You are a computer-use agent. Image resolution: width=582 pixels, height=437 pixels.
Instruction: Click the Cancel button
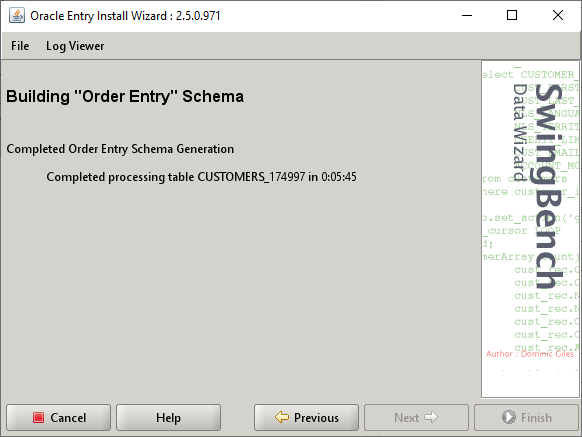pos(59,418)
